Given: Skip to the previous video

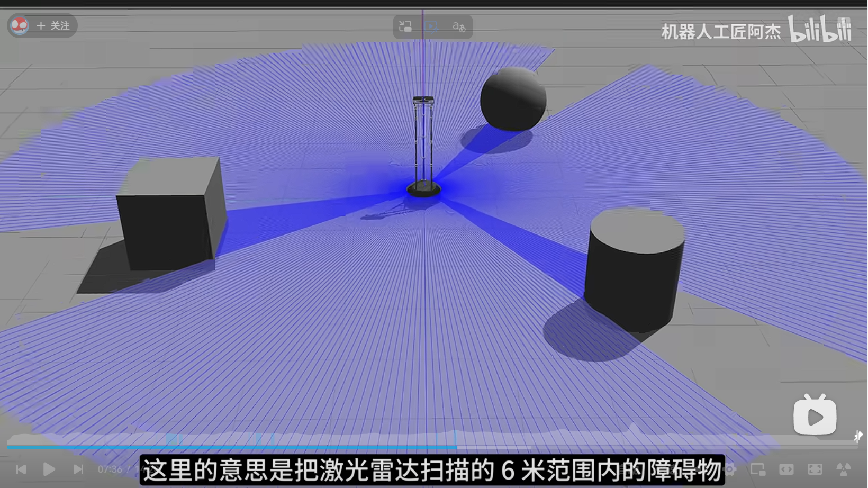Looking at the screenshot, I should pyautogui.click(x=21, y=469).
